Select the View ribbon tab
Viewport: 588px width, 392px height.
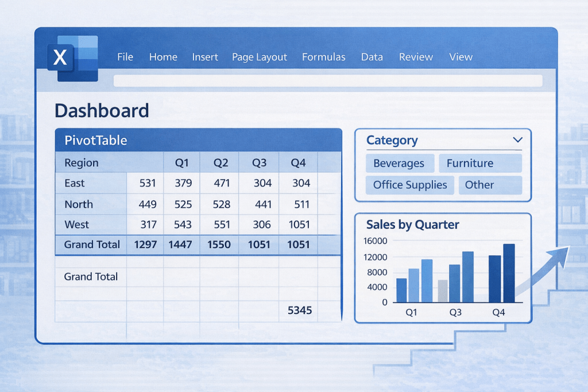[x=461, y=57]
